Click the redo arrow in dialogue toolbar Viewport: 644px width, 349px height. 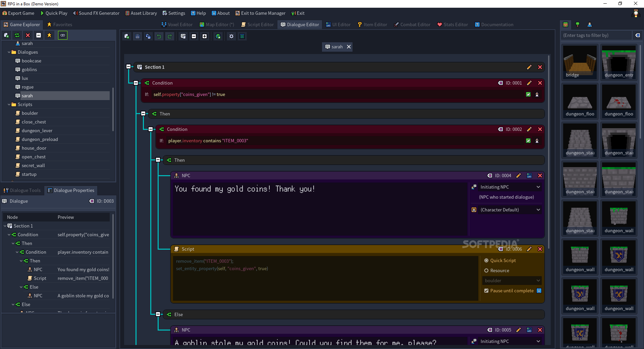click(x=170, y=36)
